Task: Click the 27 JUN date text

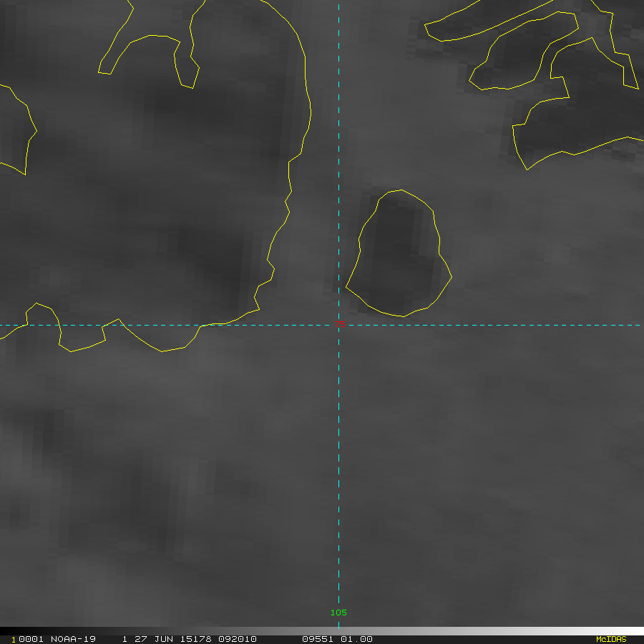Action: click(152, 639)
